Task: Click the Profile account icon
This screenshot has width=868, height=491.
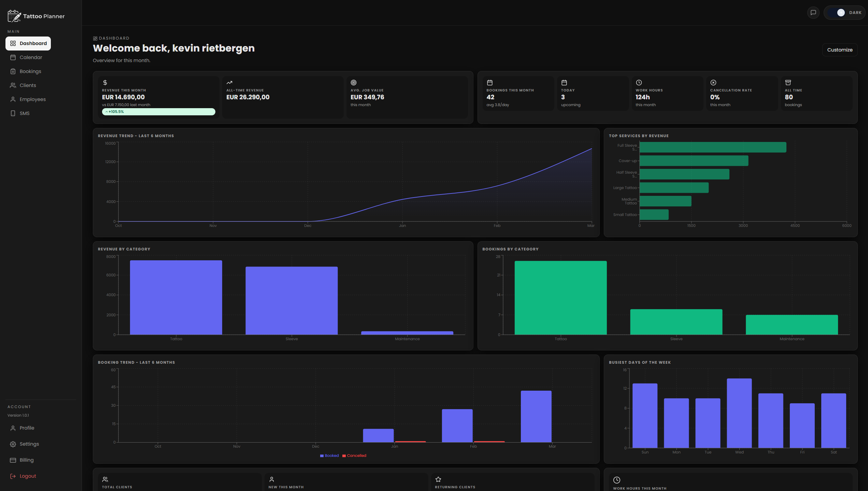Action: [13, 428]
